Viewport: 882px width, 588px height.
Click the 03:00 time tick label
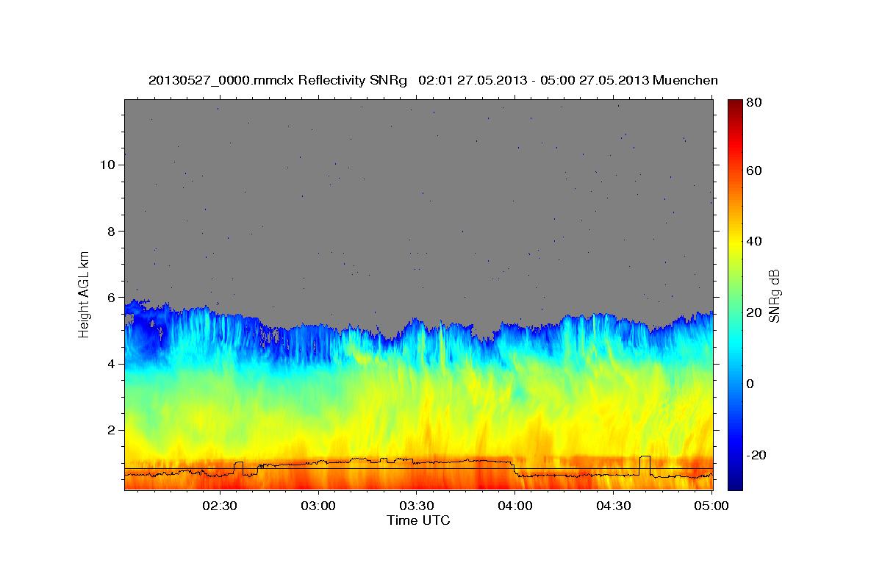click(x=318, y=506)
